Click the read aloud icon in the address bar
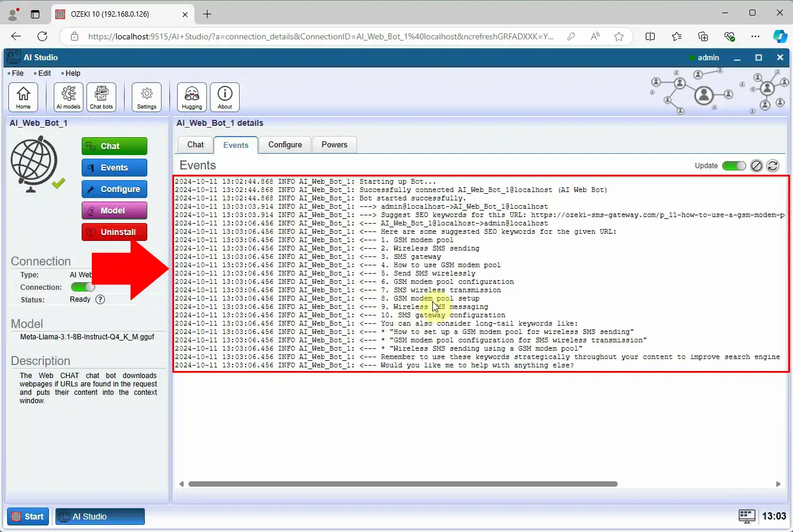 [x=595, y=36]
